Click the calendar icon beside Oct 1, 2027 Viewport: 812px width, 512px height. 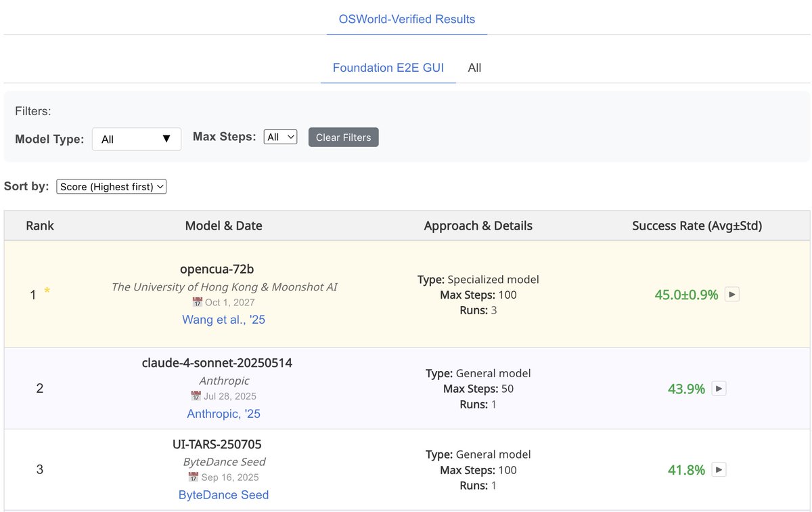pyautogui.click(x=197, y=302)
